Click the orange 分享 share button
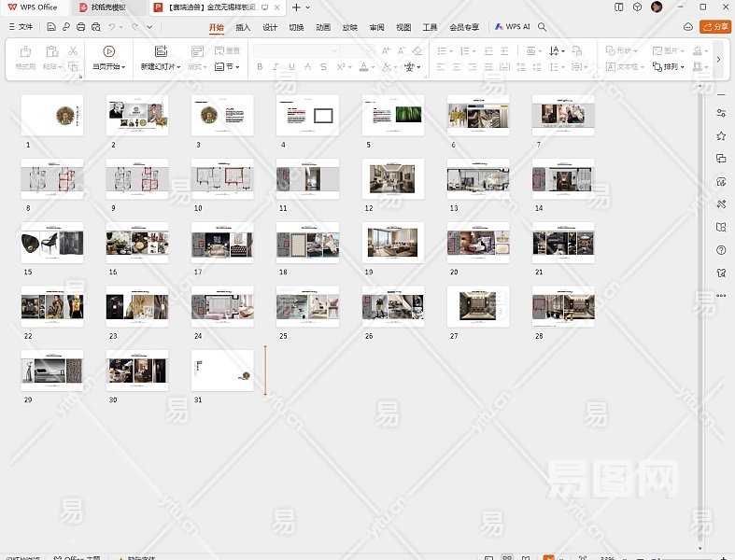This screenshot has height=560, width=735. [x=716, y=27]
